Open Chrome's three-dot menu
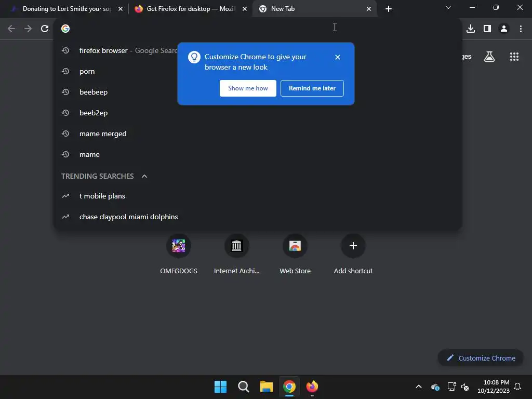Image resolution: width=532 pixels, height=399 pixels. click(x=521, y=29)
